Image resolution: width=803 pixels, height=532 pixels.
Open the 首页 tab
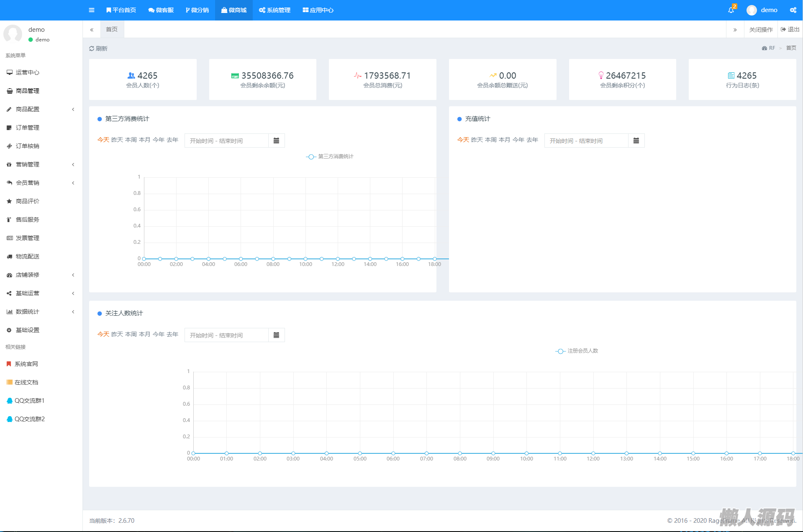pyautogui.click(x=112, y=29)
